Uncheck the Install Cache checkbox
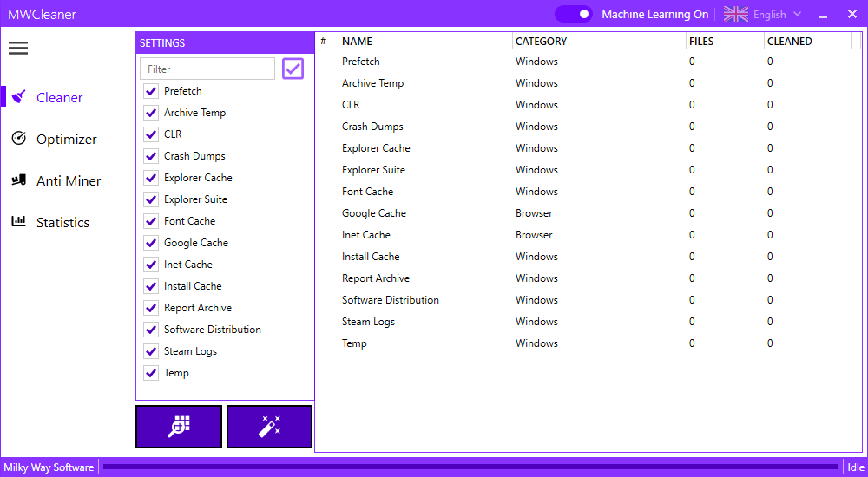The width and height of the screenshot is (868, 477). tap(151, 286)
